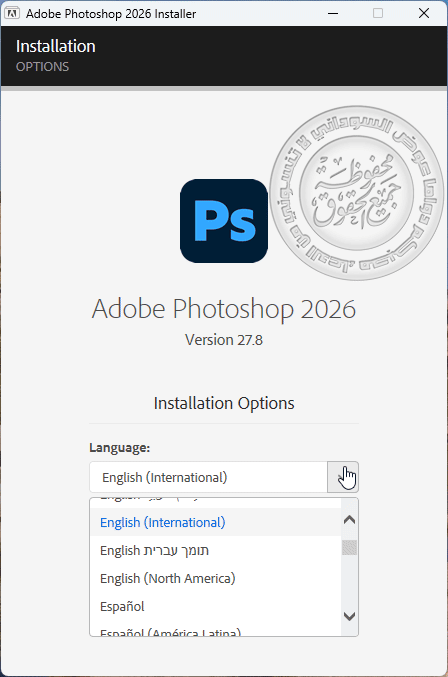Close the Photoshop 2026 Installer window

pos(424,13)
